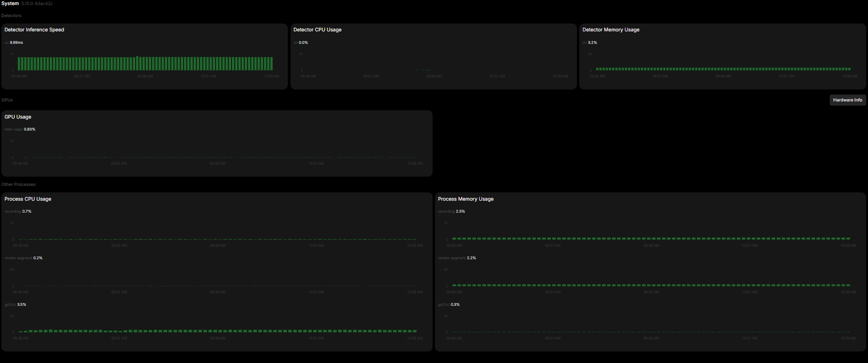
Task: Click the go2rtc 0.3% memory usage label
Action: click(449, 305)
